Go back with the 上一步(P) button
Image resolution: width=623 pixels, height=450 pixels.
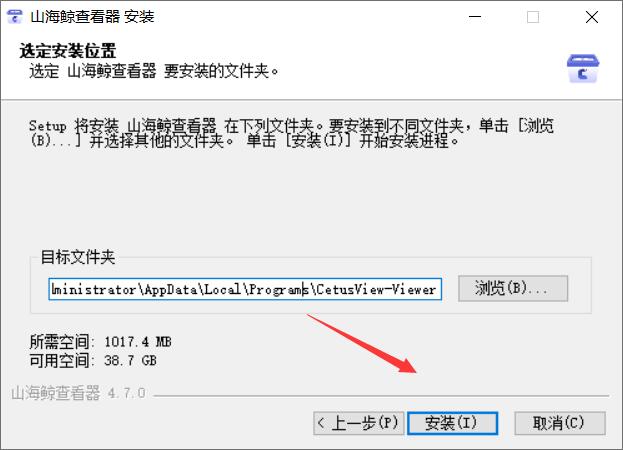358,423
